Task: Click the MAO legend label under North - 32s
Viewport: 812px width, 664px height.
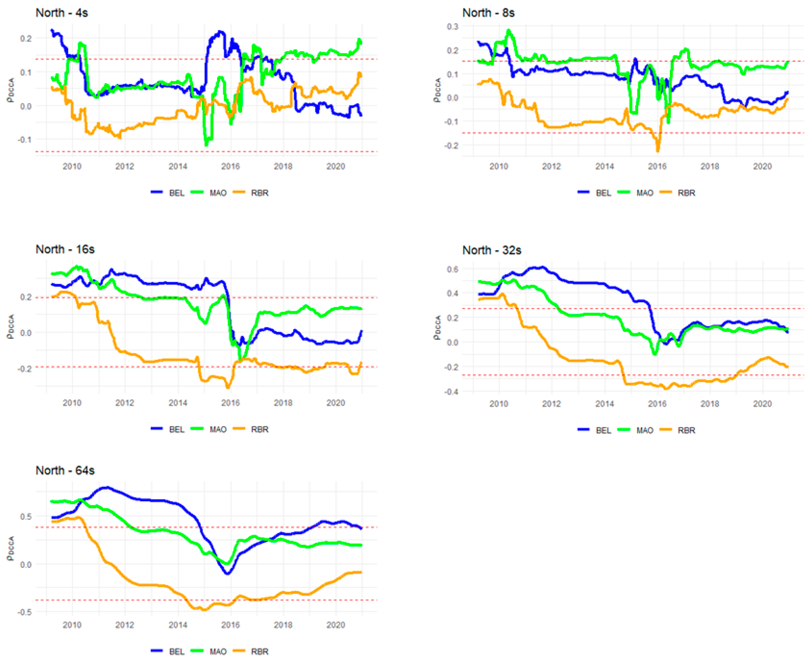Action: pos(645,430)
